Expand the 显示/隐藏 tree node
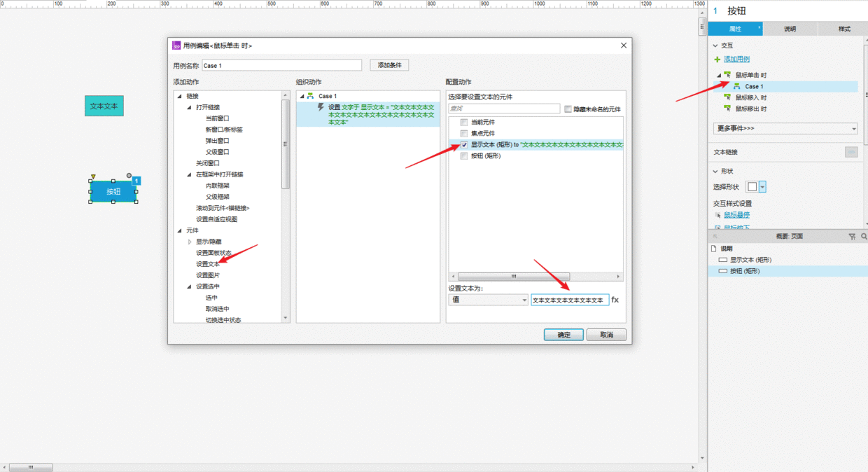 pos(190,242)
